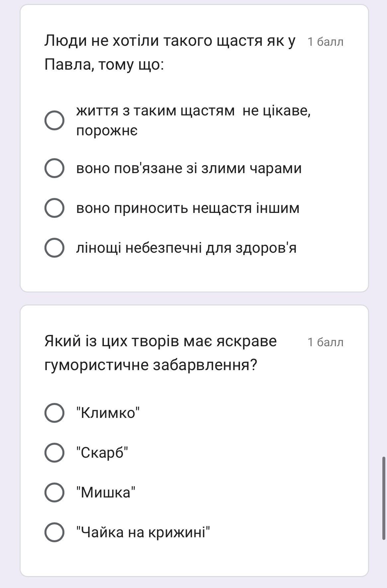Choose the "Скарб" radio button
Viewport: 387px width, 588px height.
(54, 453)
